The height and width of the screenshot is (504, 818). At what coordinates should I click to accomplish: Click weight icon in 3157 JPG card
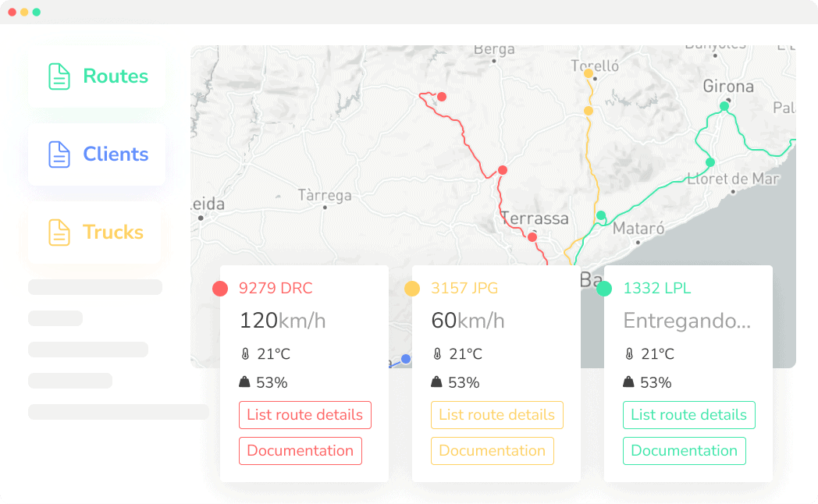[x=437, y=382]
